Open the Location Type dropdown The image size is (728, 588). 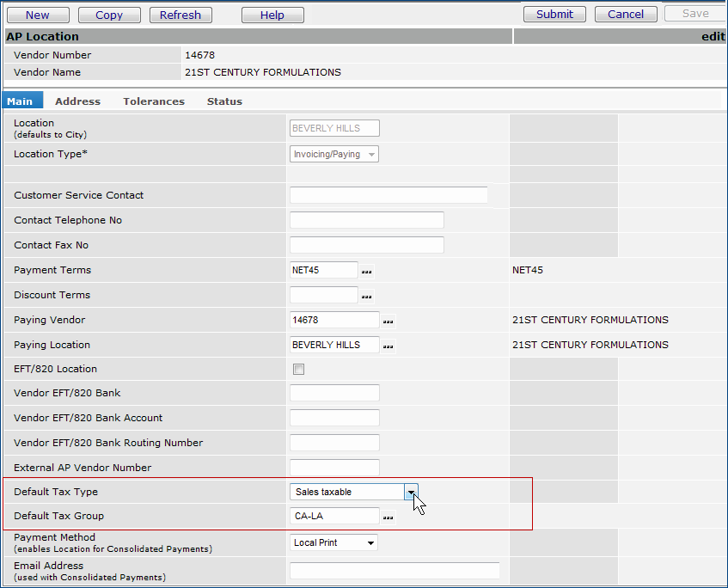371,155
